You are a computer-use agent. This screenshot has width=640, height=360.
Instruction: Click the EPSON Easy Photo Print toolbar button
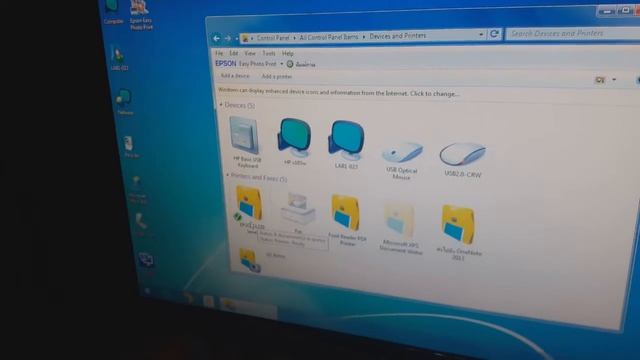246,64
